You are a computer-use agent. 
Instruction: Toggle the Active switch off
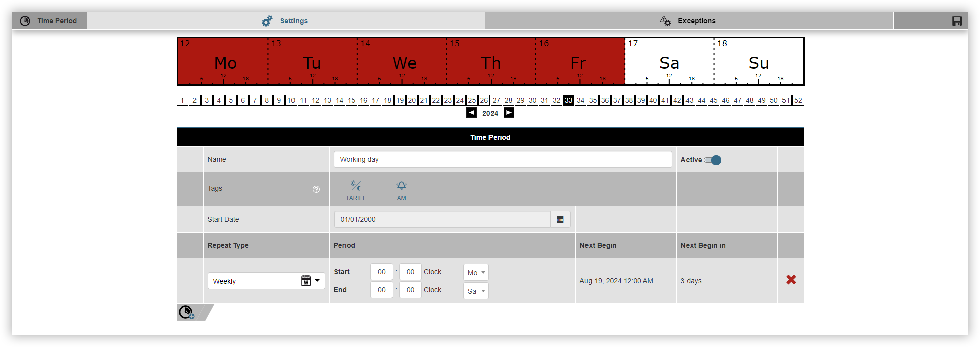(x=713, y=160)
